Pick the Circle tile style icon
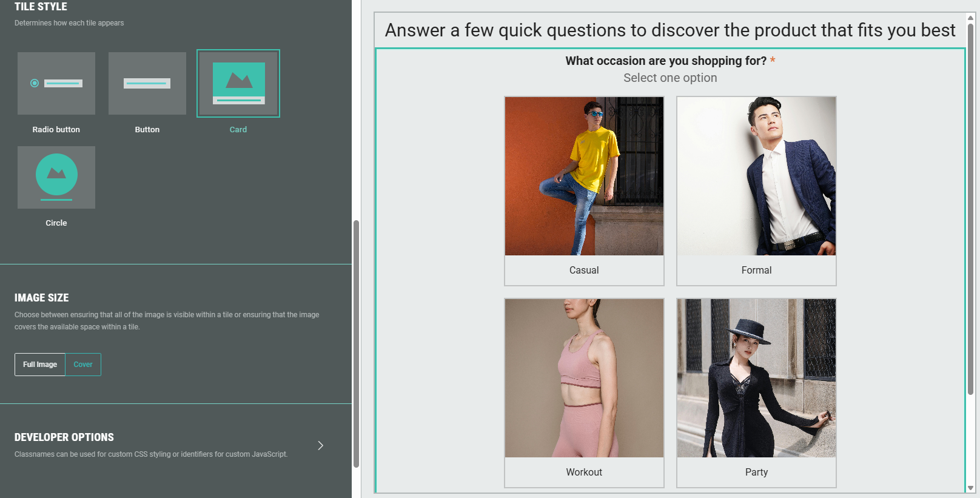980x498 pixels. (56, 177)
